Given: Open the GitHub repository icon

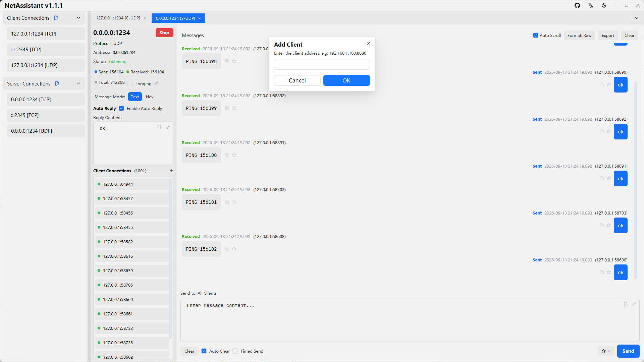Looking at the screenshot, I should pos(577,5).
